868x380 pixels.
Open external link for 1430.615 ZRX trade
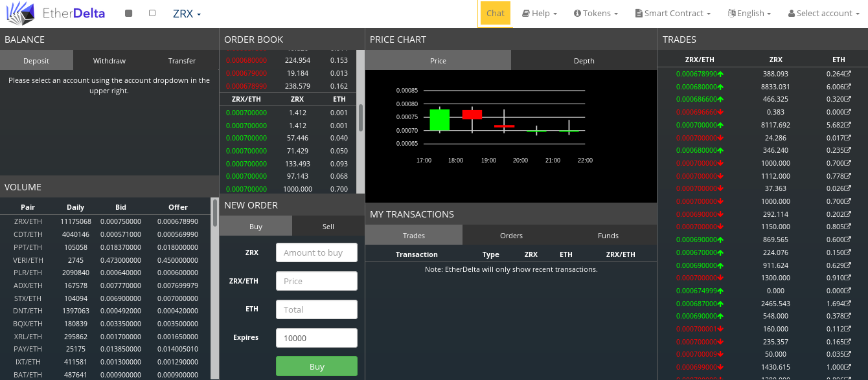(848, 367)
